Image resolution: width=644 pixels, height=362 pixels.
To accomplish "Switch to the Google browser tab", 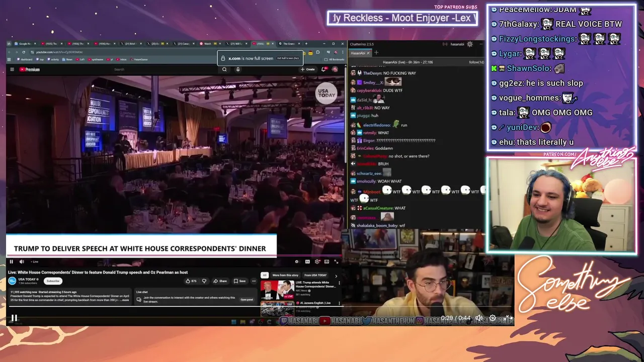I will click(26, 44).
